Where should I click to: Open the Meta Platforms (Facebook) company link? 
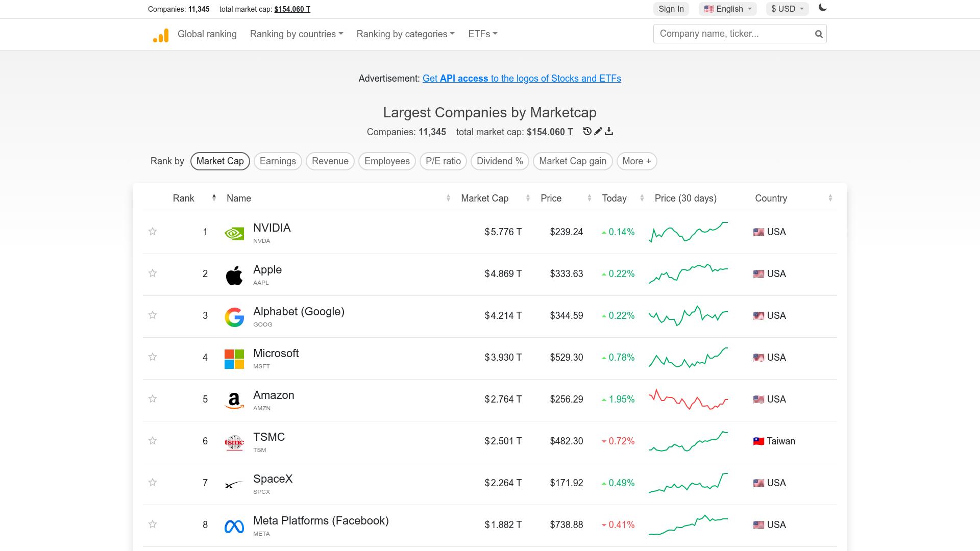click(x=321, y=521)
